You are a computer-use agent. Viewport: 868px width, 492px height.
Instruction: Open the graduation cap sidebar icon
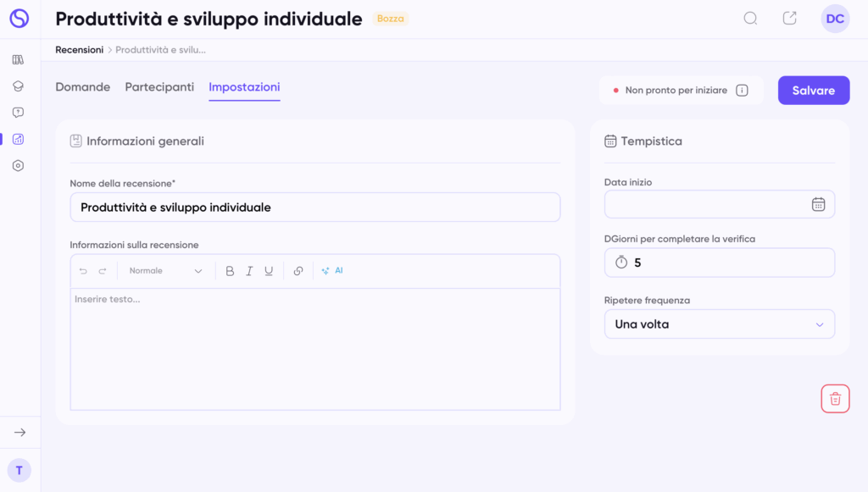[x=18, y=86]
